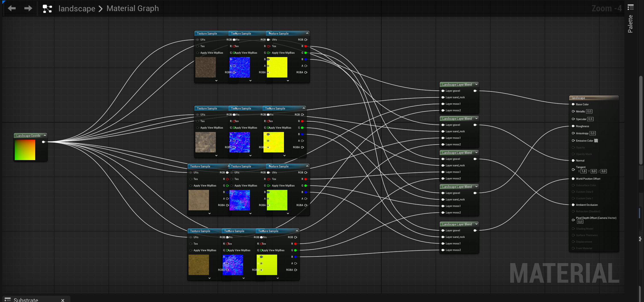Click the Landscape Coords output pin
This screenshot has width=644, height=302.
[43, 142]
